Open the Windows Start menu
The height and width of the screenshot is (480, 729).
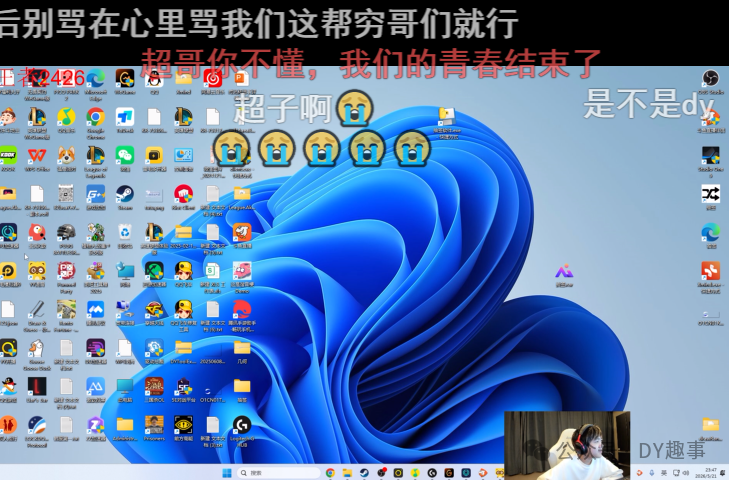pyautogui.click(x=227, y=473)
